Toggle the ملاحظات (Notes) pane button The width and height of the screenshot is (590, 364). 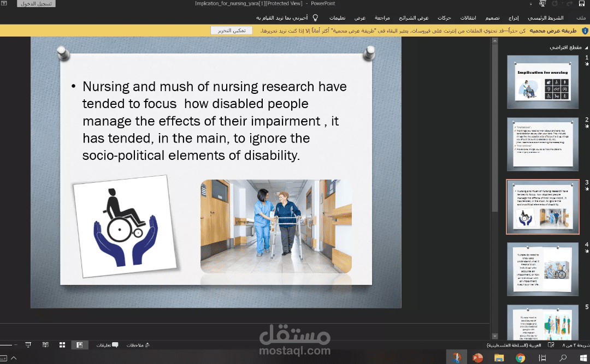[x=138, y=345]
